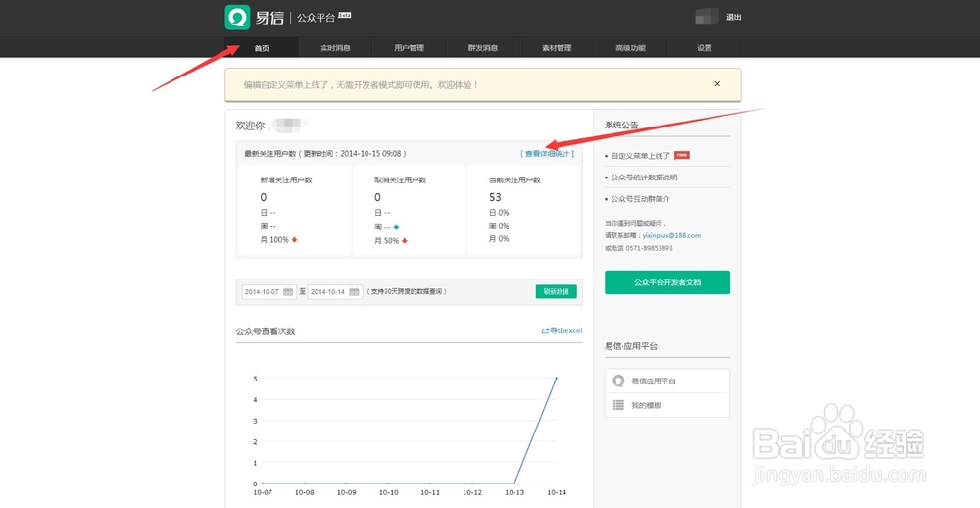Open the 高级功能 tab
This screenshot has width=980, height=508.
pos(630,47)
